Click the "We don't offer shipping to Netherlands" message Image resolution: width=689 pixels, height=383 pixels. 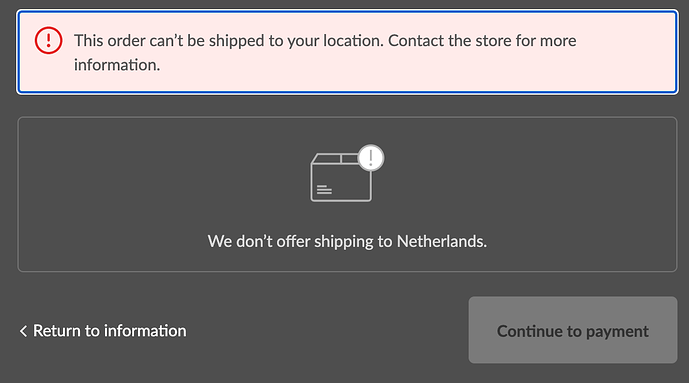coord(347,241)
